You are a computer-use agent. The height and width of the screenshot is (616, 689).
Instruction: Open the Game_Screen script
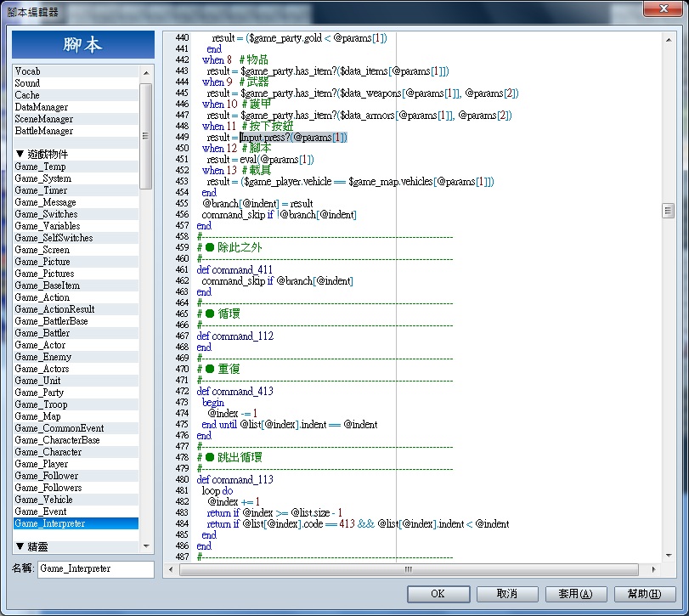(x=76, y=250)
